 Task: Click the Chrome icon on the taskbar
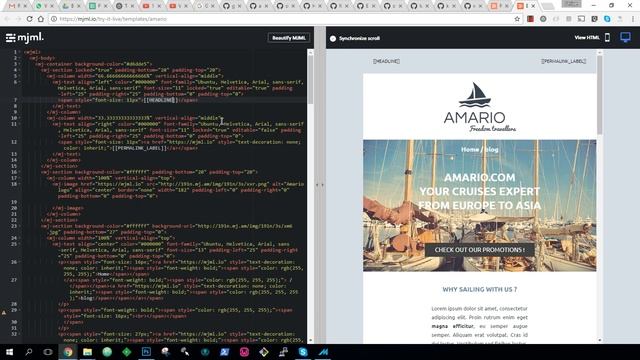coord(68,352)
